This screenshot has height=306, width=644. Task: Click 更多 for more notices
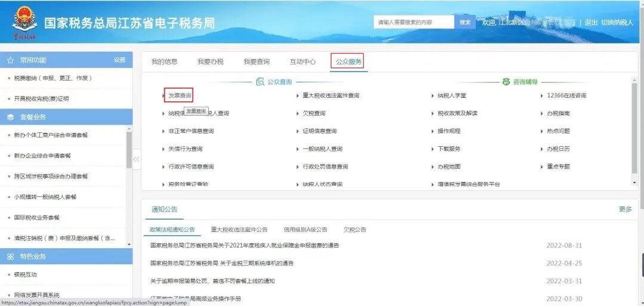(x=625, y=209)
